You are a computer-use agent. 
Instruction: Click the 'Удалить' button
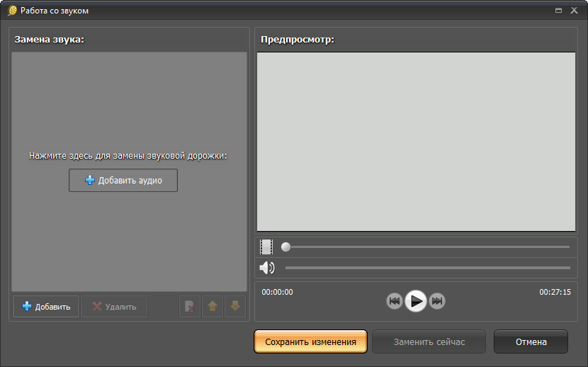click(114, 307)
